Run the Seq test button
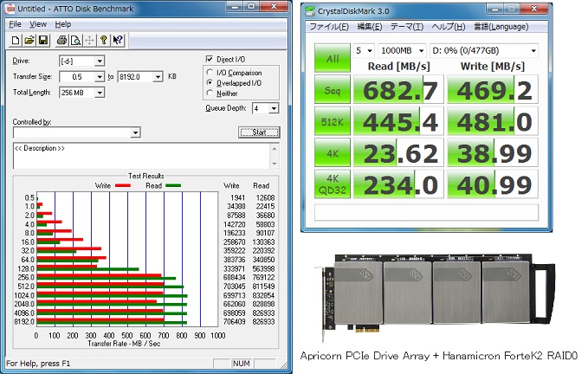588x374 pixels. tap(333, 89)
